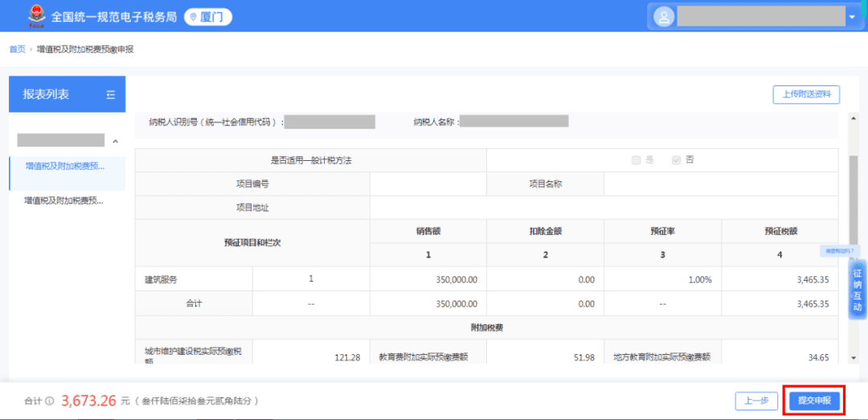
Task: Select the second 增值税及附加税费预... report item
Action: pyautogui.click(x=64, y=200)
